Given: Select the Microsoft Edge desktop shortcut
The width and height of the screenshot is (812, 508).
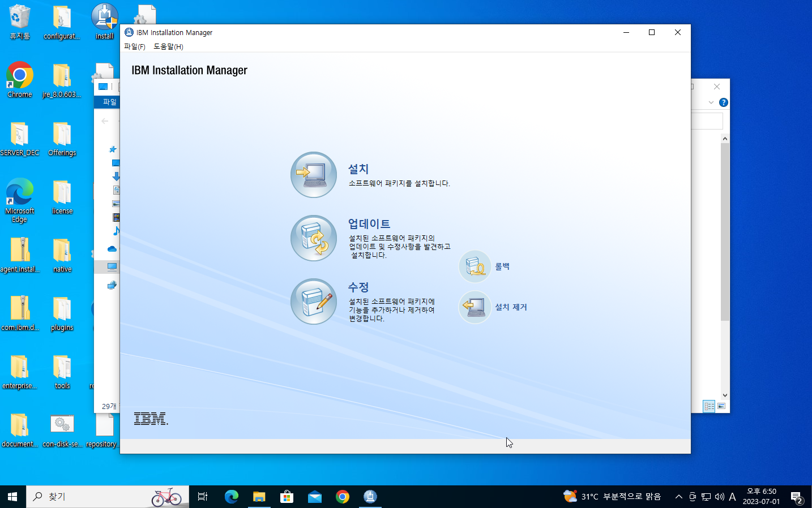Looking at the screenshot, I should (20, 200).
